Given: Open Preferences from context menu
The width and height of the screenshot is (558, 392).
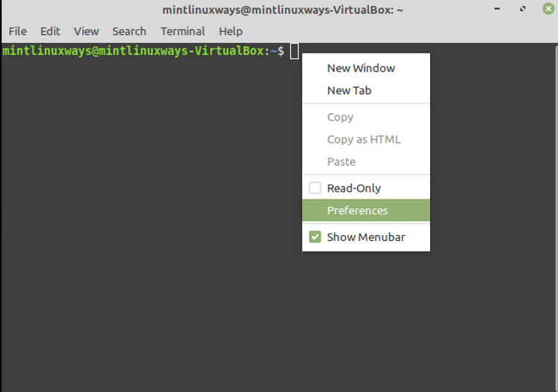Looking at the screenshot, I should 366,211.
